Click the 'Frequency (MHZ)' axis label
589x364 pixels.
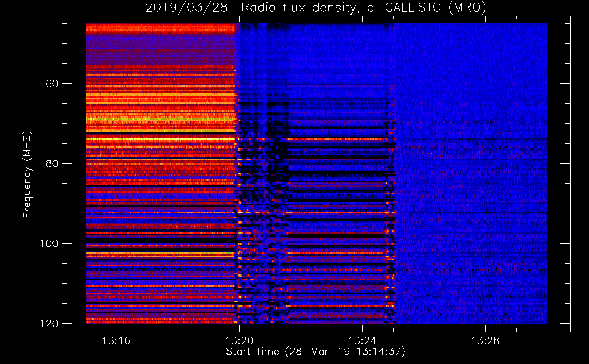click(27, 174)
